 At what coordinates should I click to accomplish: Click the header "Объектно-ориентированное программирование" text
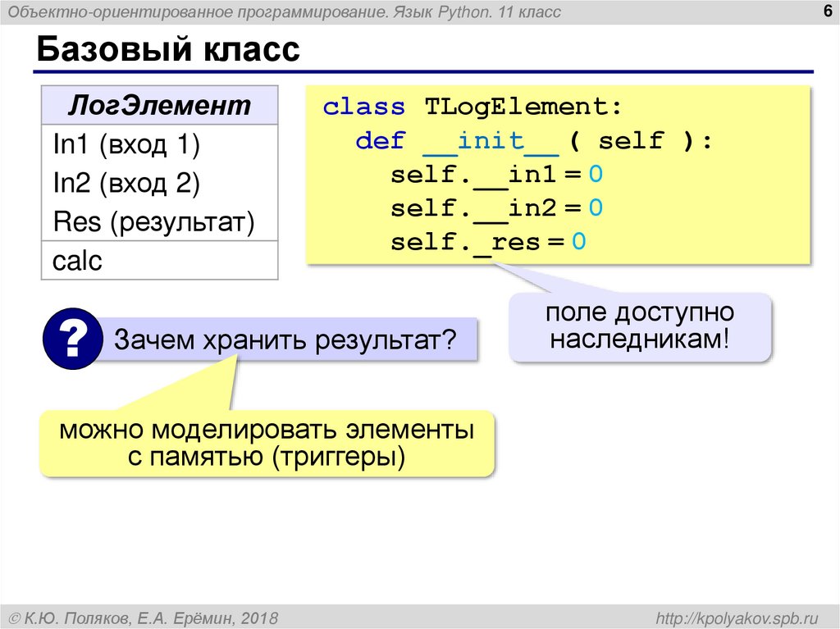pos(198,11)
